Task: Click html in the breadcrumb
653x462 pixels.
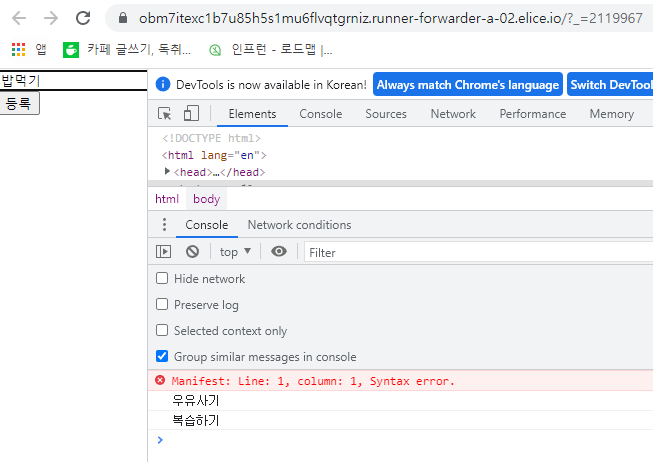Action: point(167,199)
